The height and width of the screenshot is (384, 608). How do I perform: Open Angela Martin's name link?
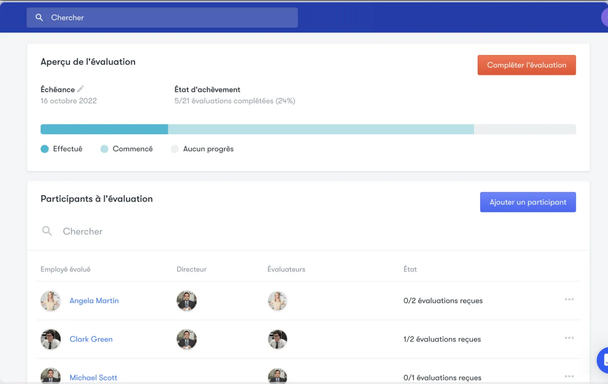point(94,301)
